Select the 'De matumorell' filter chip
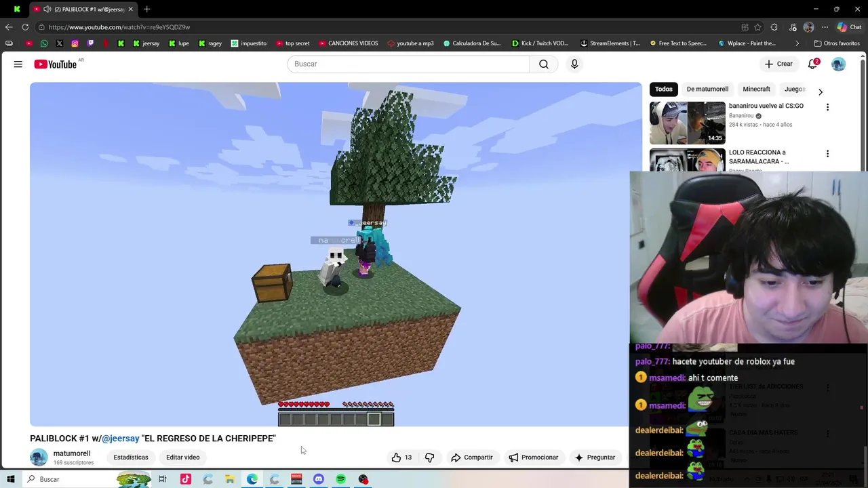The image size is (868, 488). click(x=707, y=89)
